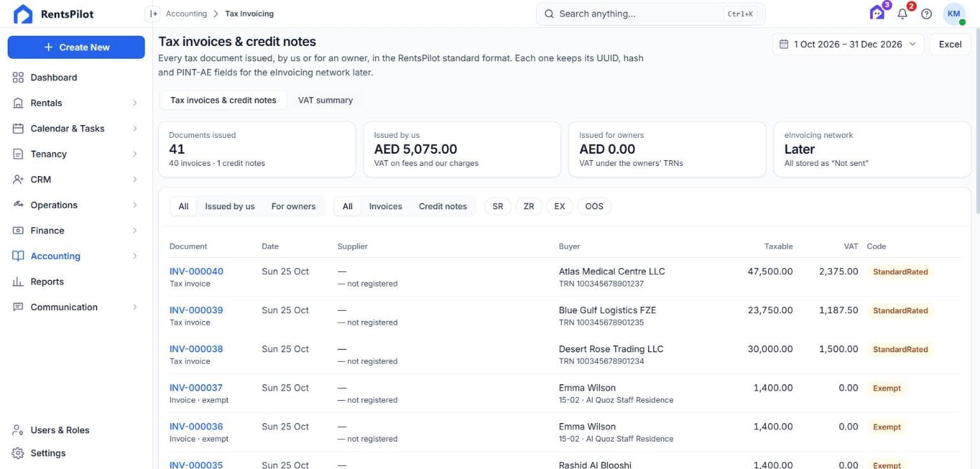The width and height of the screenshot is (980, 469).
Task: Collapse the sidebar with the panel toggle icon
Action: (x=153, y=13)
